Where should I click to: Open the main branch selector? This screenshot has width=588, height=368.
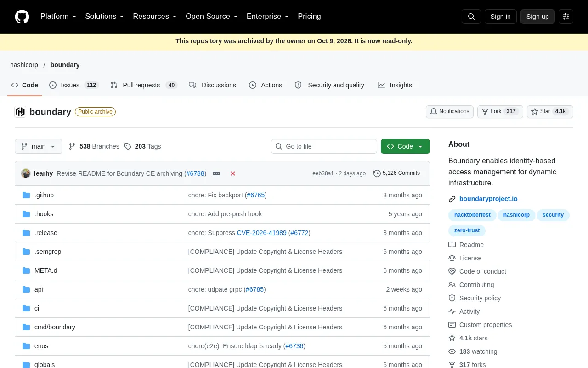(39, 146)
